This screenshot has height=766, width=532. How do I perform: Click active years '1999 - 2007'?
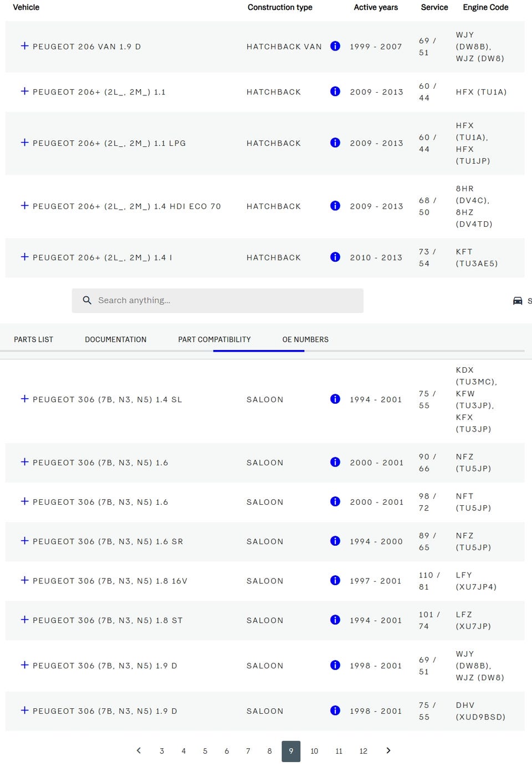(x=376, y=47)
